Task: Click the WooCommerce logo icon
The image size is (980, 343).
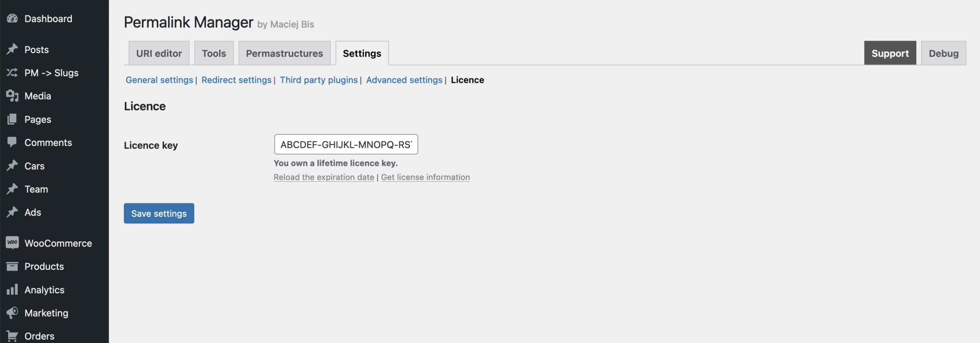Action: pos(12,243)
